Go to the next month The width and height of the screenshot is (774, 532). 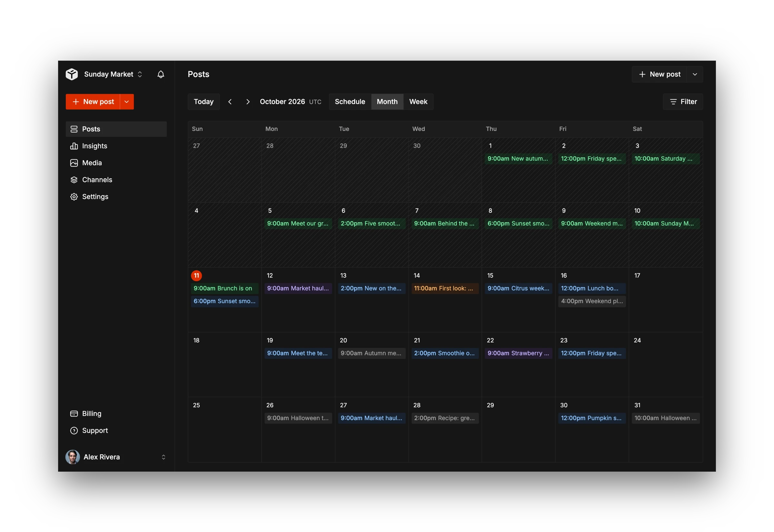click(x=248, y=102)
